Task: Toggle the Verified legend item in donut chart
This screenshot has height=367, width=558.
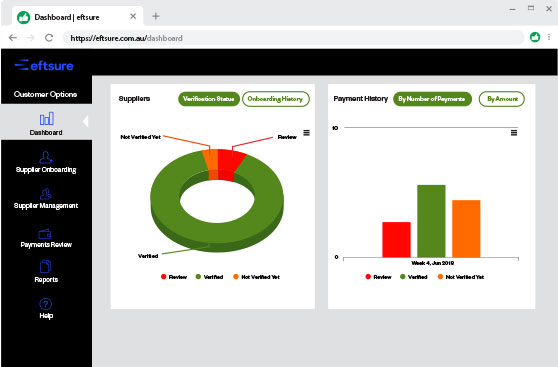Action: pyautogui.click(x=210, y=277)
